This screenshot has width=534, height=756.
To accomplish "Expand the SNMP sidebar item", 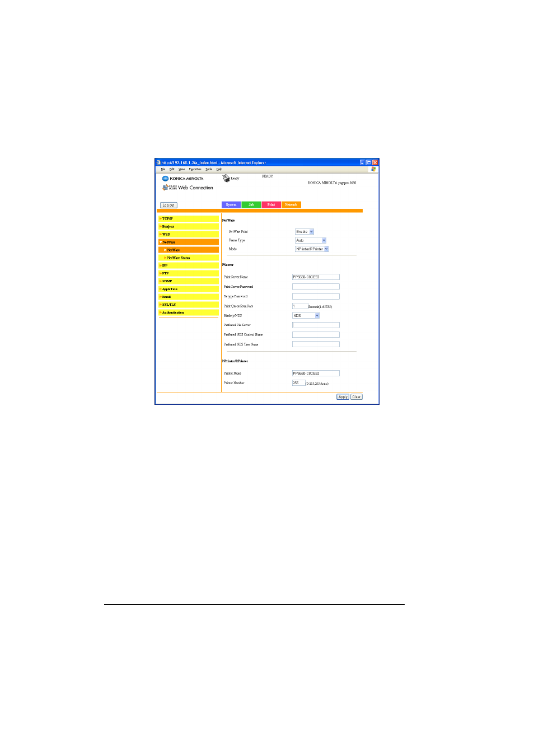I will point(189,282).
